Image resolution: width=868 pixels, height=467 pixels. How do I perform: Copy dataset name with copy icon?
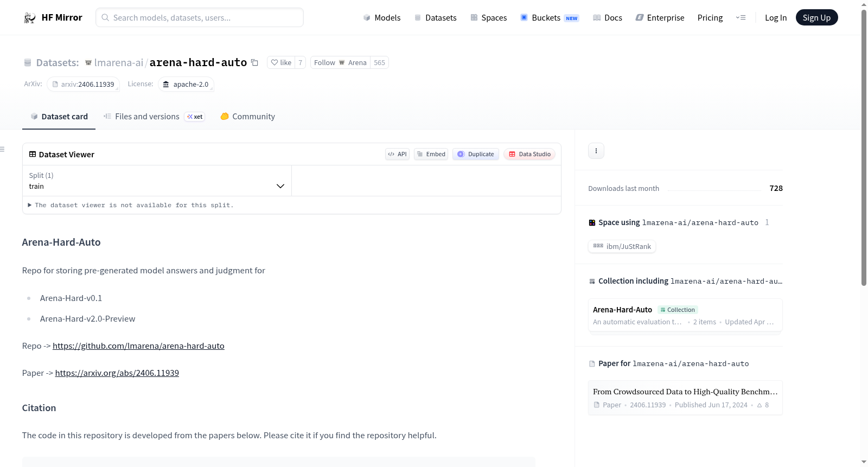[x=254, y=62]
